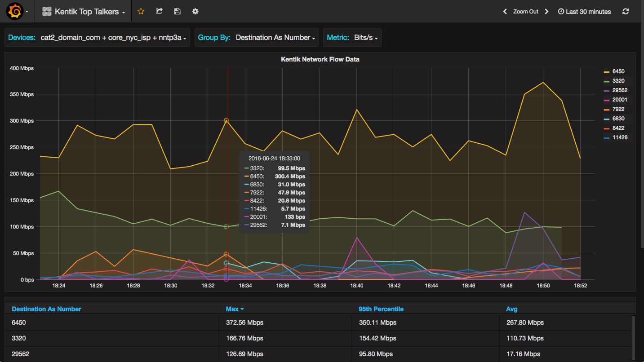Open dashboard settings gear icon
Viewport: 644px width, 362px height.
195,11
